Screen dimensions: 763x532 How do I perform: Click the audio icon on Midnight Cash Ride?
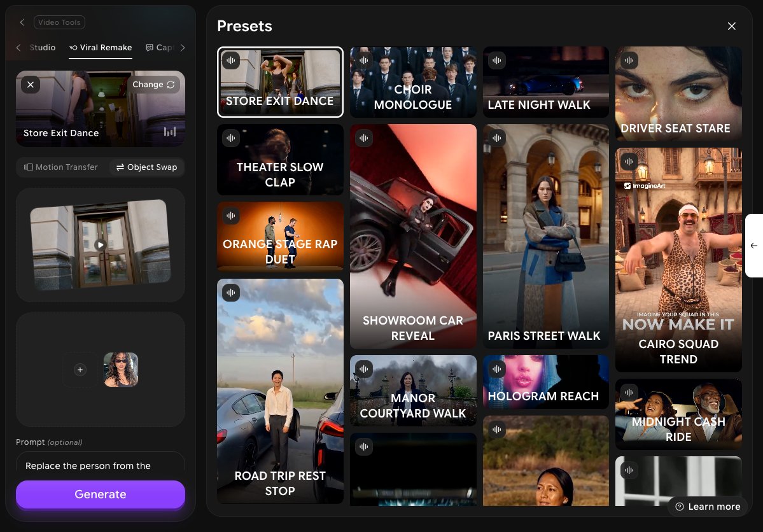[x=629, y=392]
